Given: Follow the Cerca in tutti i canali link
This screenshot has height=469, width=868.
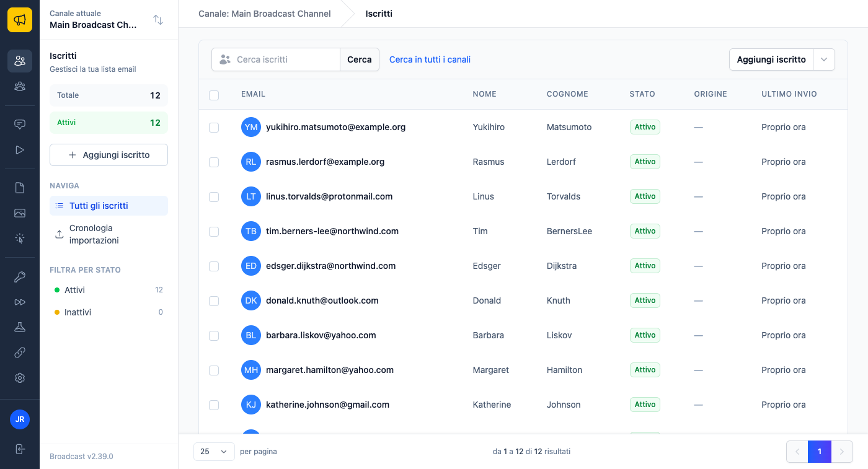Looking at the screenshot, I should click(430, 59).
